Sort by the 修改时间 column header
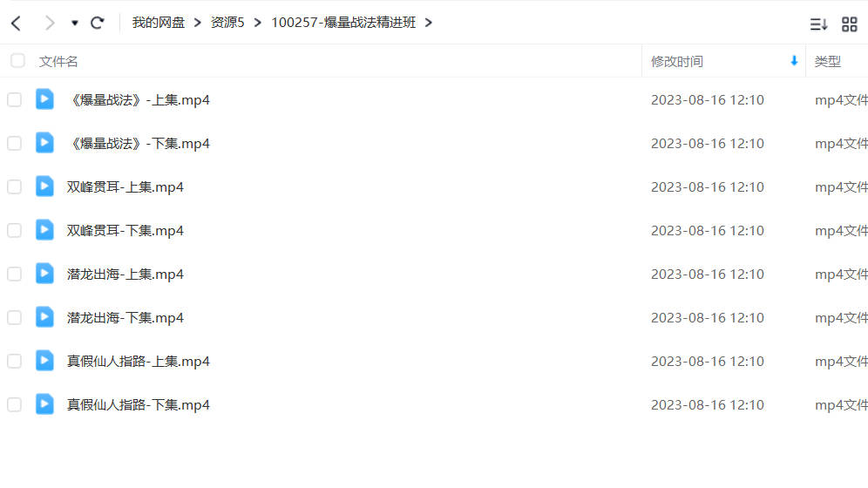 (x=676, y=61)
